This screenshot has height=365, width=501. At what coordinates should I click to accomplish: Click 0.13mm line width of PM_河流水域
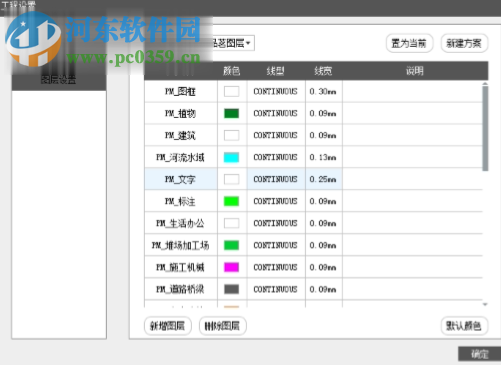click(323, 157)
